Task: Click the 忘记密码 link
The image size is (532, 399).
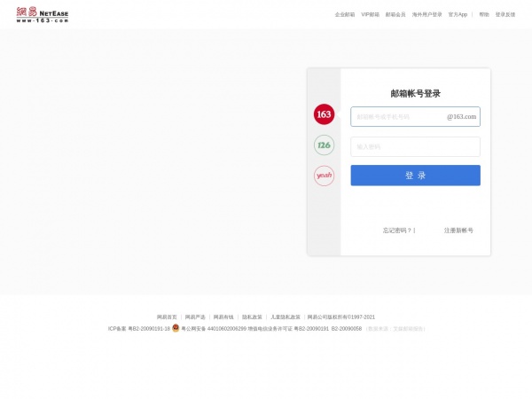Action: pos(397,231)
